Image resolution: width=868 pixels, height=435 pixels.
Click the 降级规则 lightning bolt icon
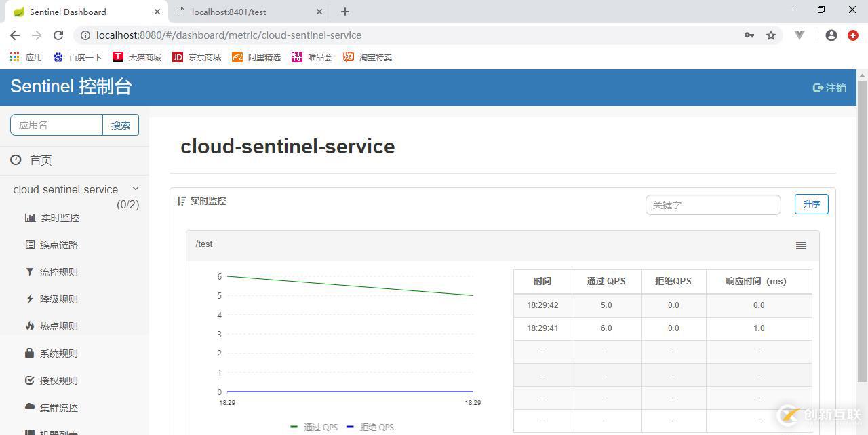tap(30, 299)
